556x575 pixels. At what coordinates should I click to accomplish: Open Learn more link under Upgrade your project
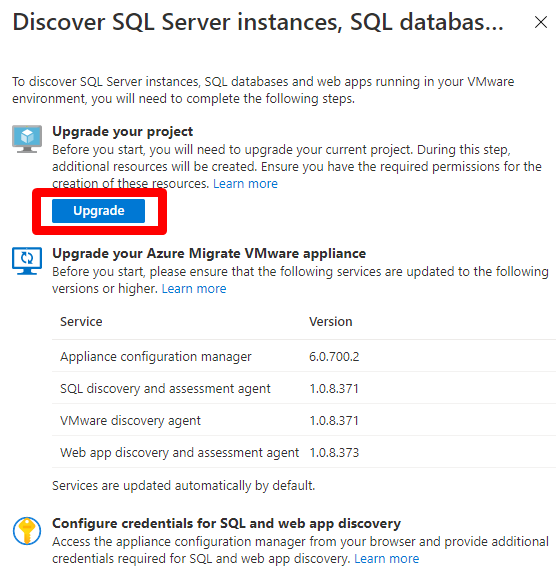coord(245,183)
